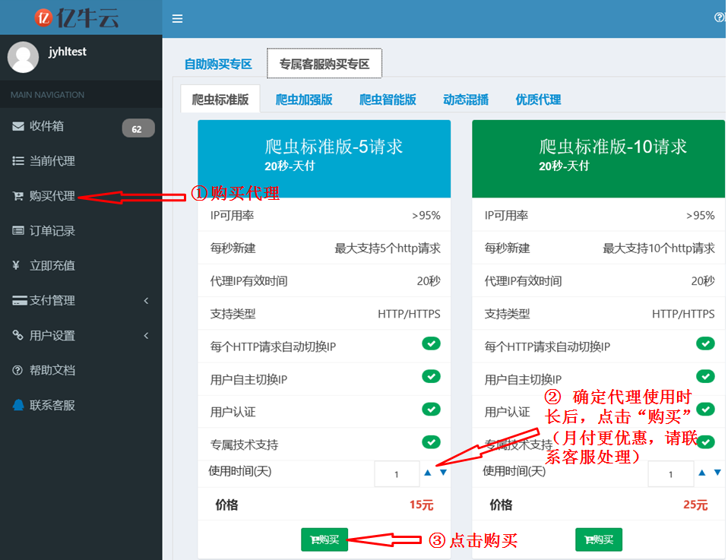This screenshot has height=560, width=728.
Task: Click check icon for 每个HTTP请求自动切换IP in 5请求 plan
Action: pyautogui.click(x=432, y=343)
